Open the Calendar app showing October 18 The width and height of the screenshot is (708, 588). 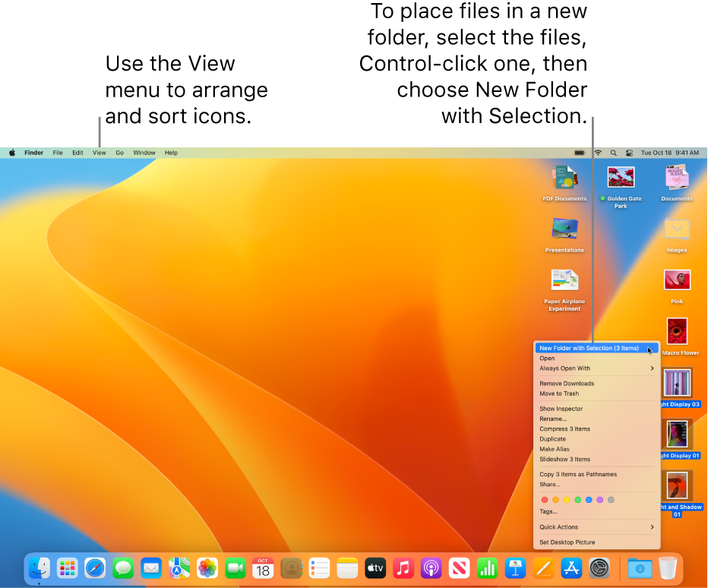pyautogui.click(x=263, y=568)
